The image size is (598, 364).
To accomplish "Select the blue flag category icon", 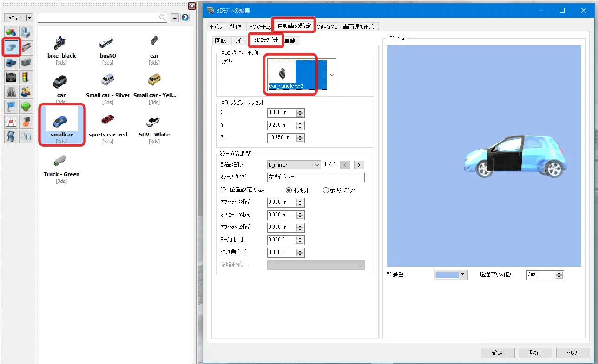I will click(x=12, y=106).
